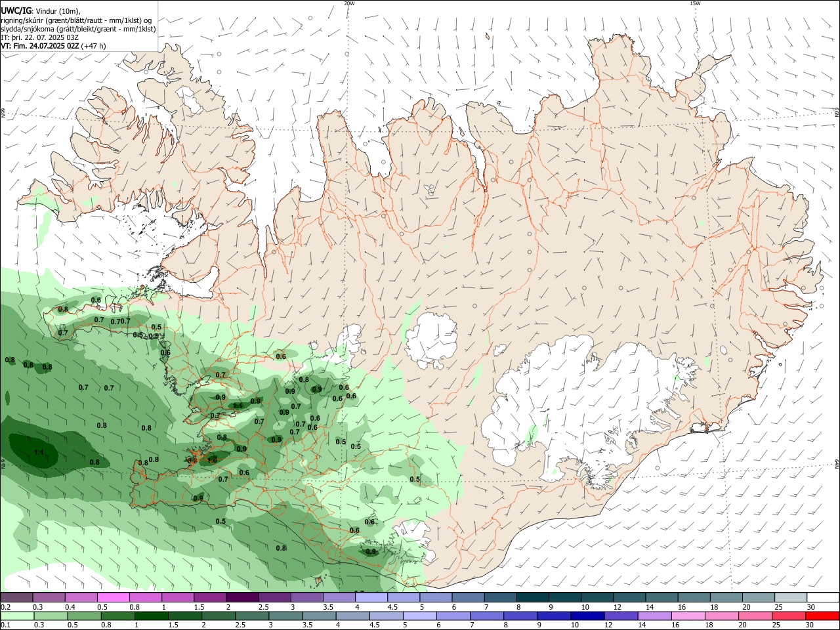Click the '20W' longitude label
The width and height of the screenshot is (840, 630).
pyautogui.click(x=349, y=3)
